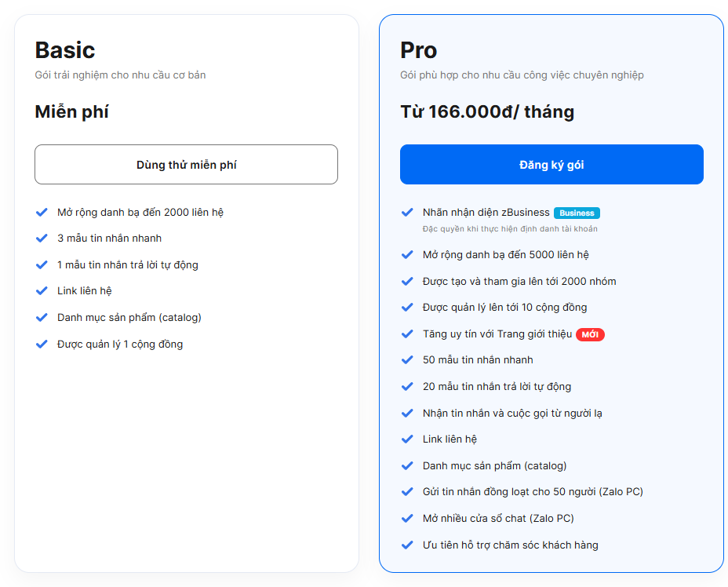Click the "Đăng ký gói" button
728x587 pixels.
pos(551,164)
